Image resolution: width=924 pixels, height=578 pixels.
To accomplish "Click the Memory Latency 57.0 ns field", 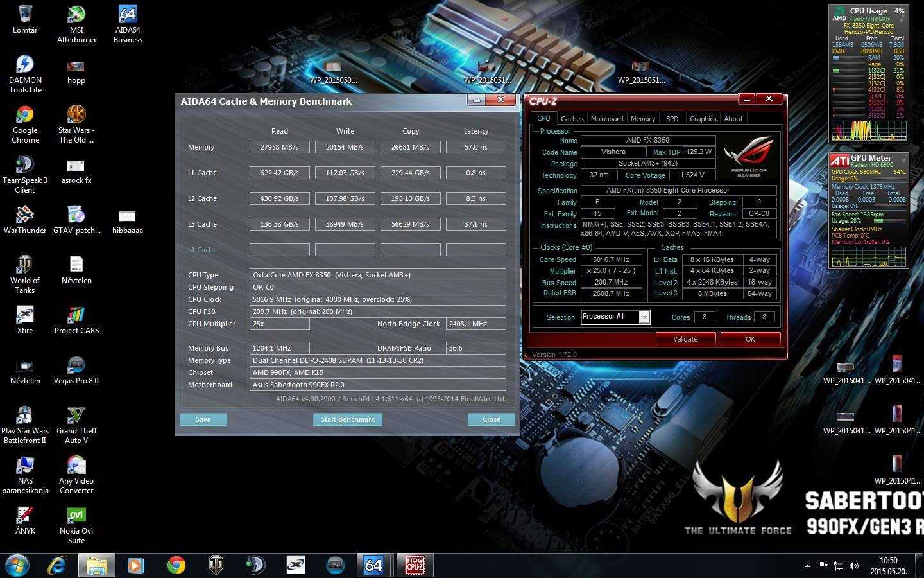I will coord(476,147).
